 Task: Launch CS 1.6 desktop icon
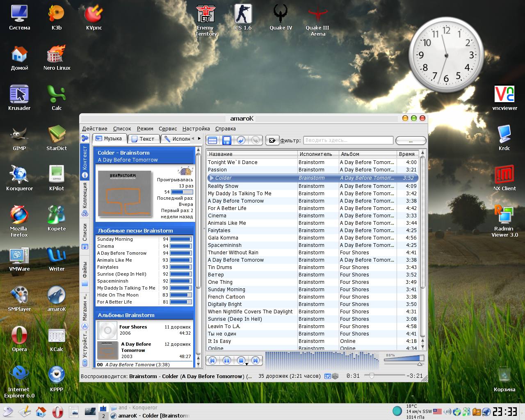[243, 17]
